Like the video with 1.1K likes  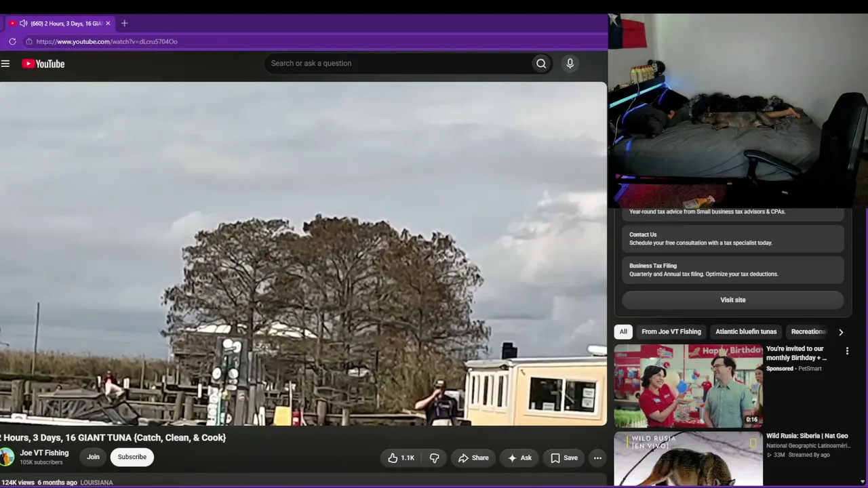tap(401, 458)
